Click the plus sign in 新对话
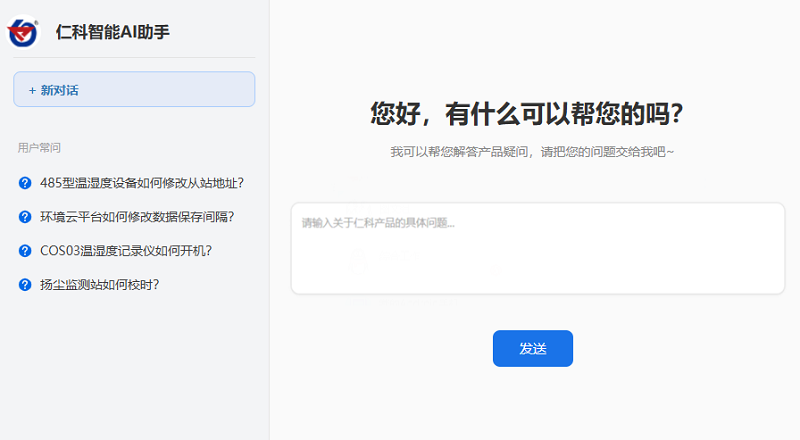The height and width of the screenshot is (440, 800). [32, 90]
